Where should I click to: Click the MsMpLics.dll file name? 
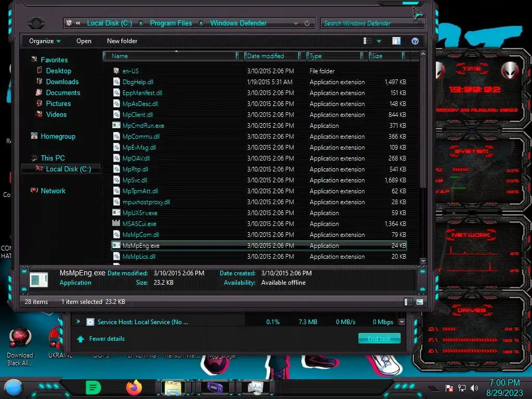pos(139,256)
